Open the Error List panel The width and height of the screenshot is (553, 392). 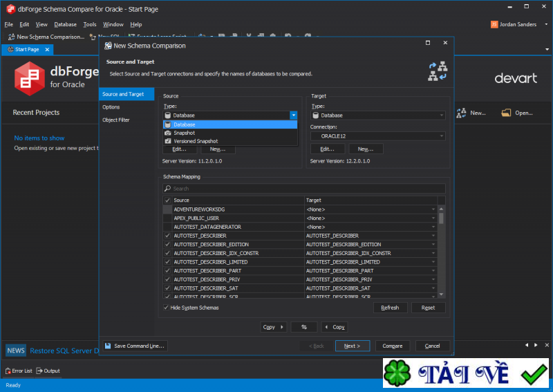[x=19, y=371]
